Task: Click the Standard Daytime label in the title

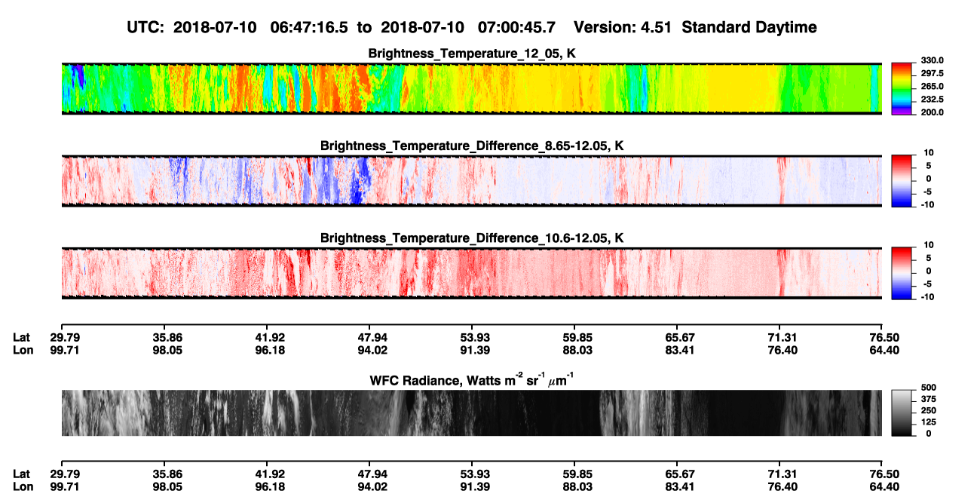Action: [749, 27]
